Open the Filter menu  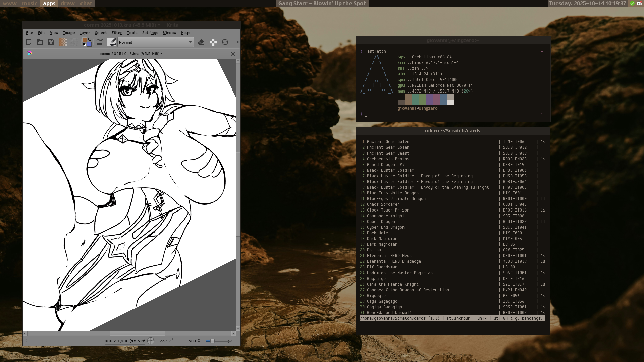(x=117, y=33)
